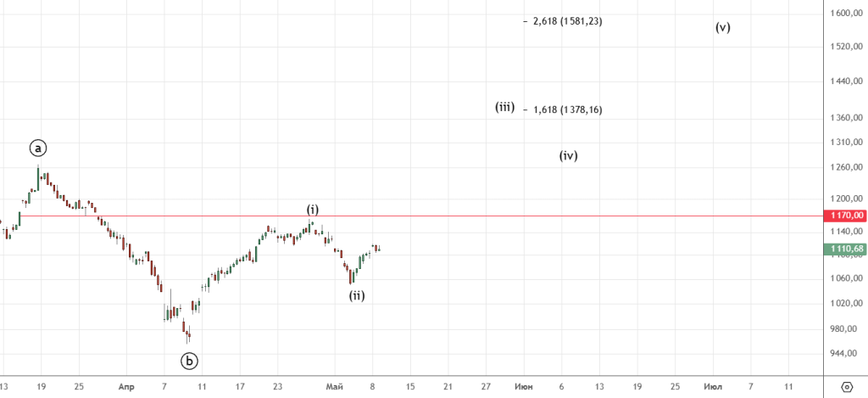Click the 1 600,00 price scale value

[x=847, y=14]
